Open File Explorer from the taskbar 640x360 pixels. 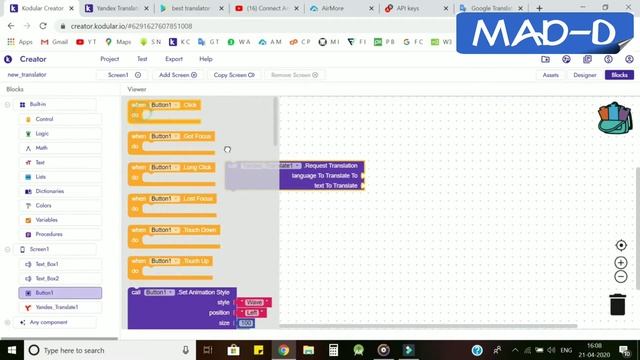pyautogui.click(x=309, y=350)
